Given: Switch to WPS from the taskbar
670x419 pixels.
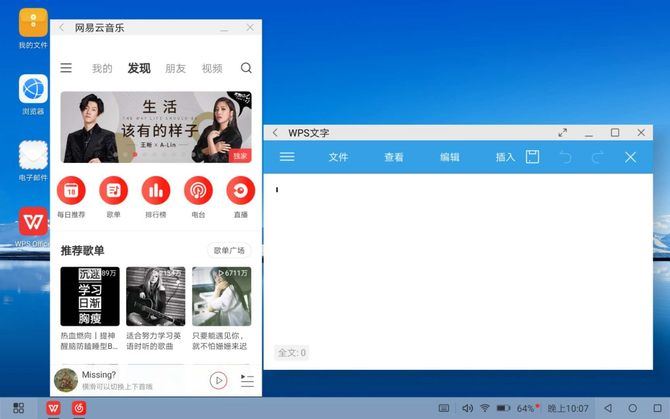Looking at the screenshot, I should [x=53, y=408].
